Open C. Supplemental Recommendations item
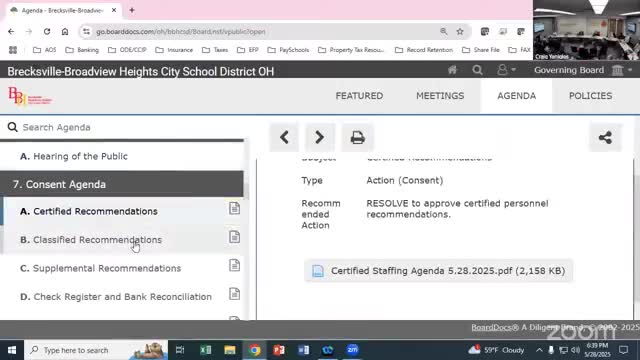This screenshot has height=360, width=640. [x=100, y=269]
